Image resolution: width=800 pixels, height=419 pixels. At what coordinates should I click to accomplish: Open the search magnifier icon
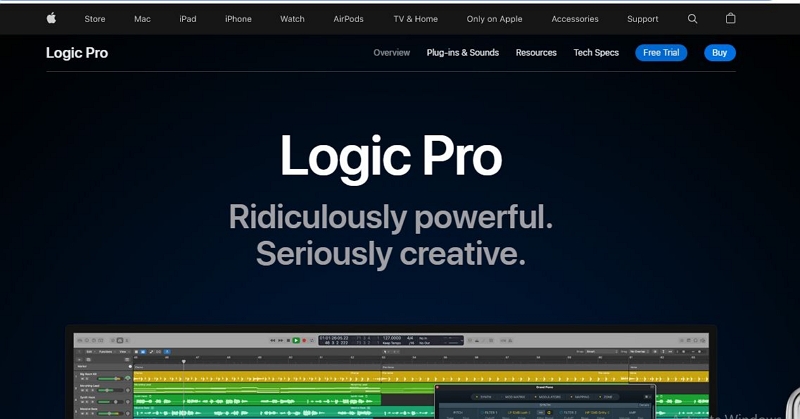[x=692, y=19]
